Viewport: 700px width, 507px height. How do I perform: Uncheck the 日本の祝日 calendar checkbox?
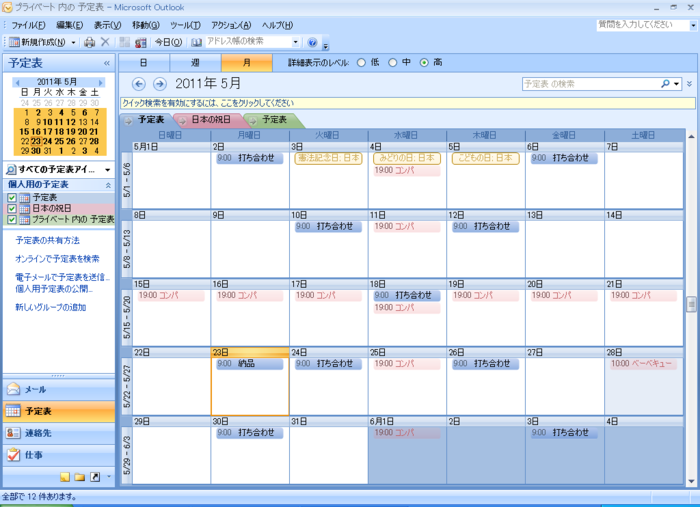[12, 208]
